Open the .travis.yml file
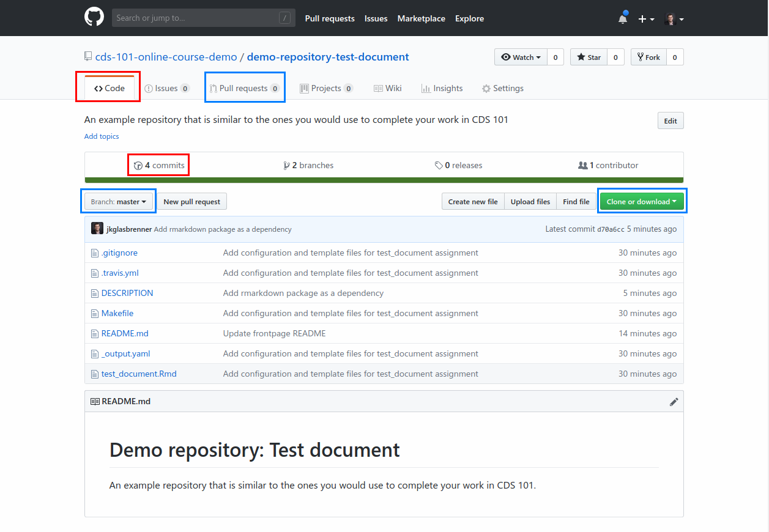 tap(120, 273)
